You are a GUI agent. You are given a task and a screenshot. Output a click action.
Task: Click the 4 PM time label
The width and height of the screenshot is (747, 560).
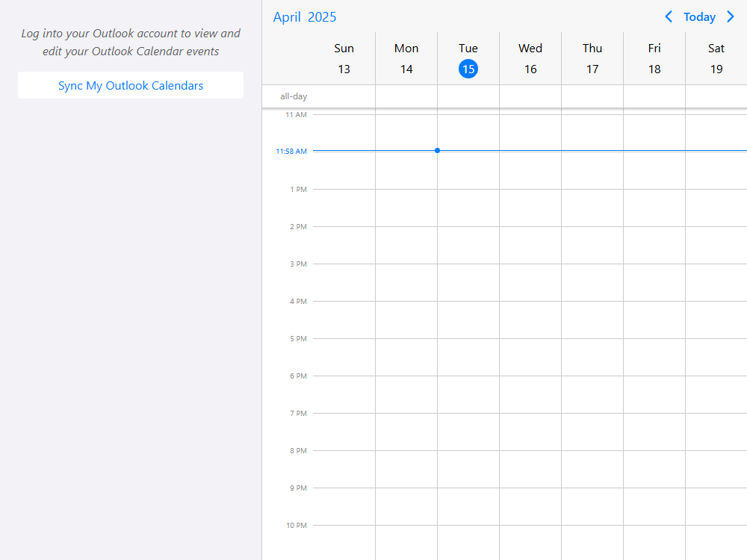click(x=298, y=302)
